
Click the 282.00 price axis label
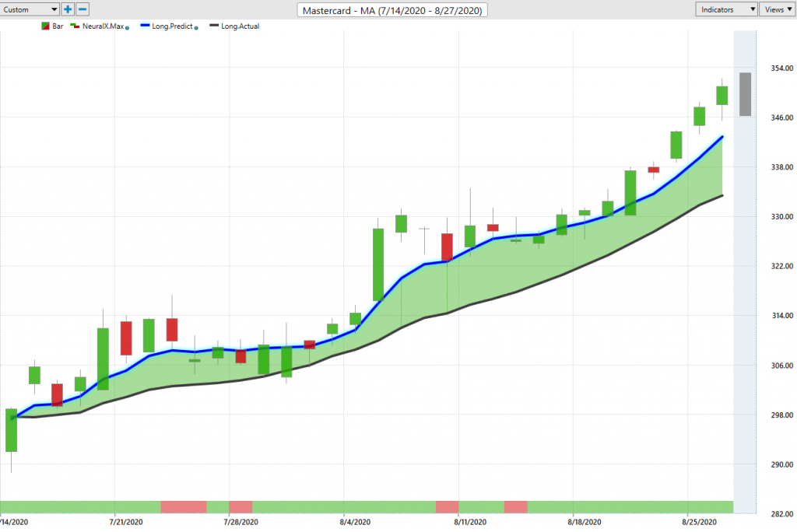pos(781,513)
